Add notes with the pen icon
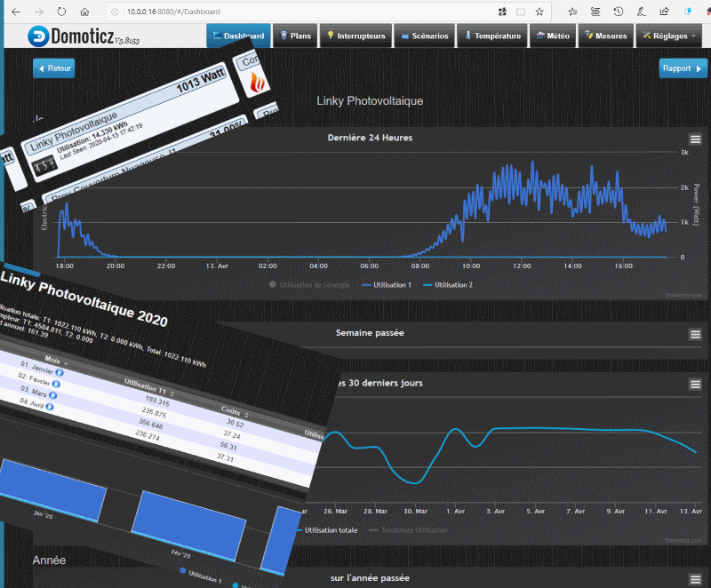Screen dimensions: 711x588 [641, 12]
